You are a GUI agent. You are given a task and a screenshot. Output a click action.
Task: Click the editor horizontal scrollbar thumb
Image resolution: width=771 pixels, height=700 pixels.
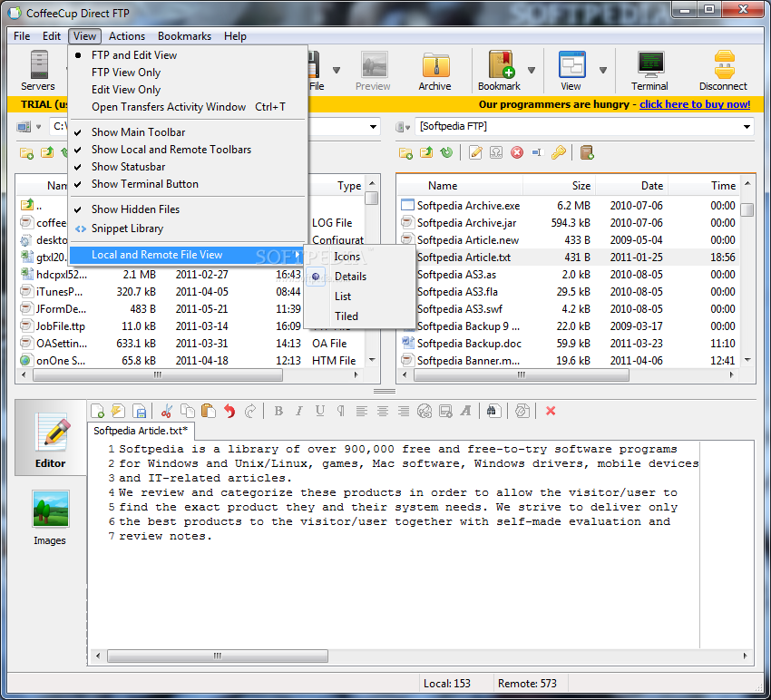tap(218, 656)
